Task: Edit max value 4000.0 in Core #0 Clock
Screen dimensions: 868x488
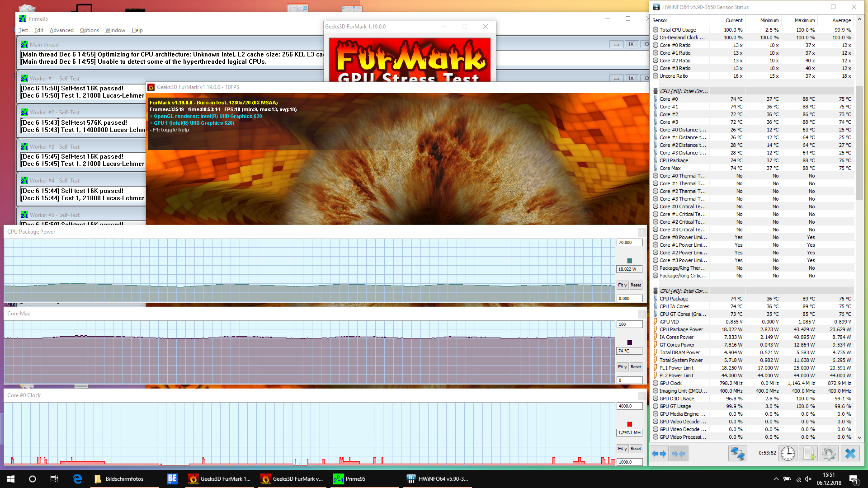Action: pos(629,406)
